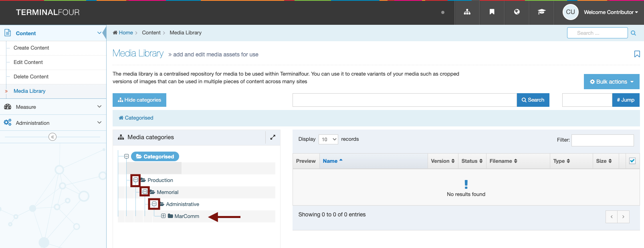The width and height of the screenshot is (644, 248).
Task: Open Edit Content in sidebar
Action: pos(28,62)
